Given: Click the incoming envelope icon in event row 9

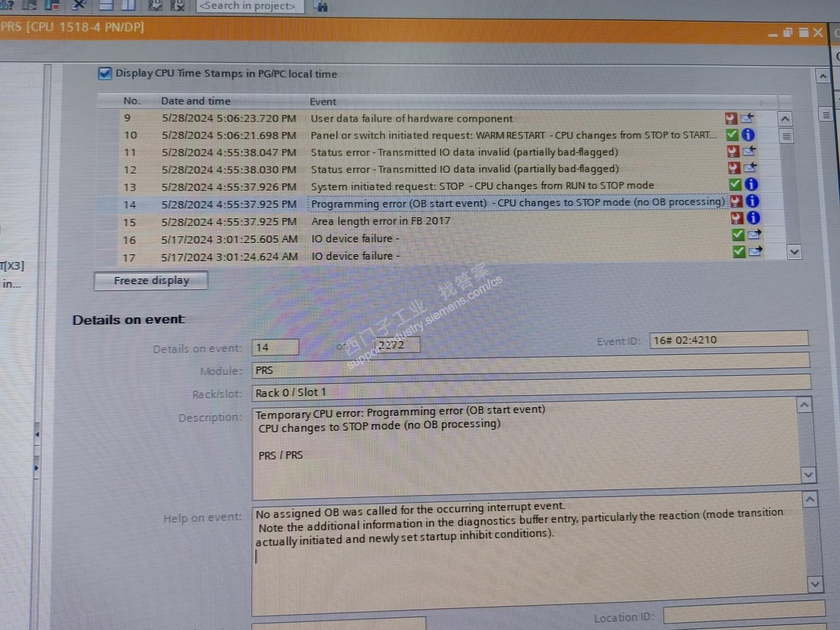Looking at the screenshot, I should [747, 118].
